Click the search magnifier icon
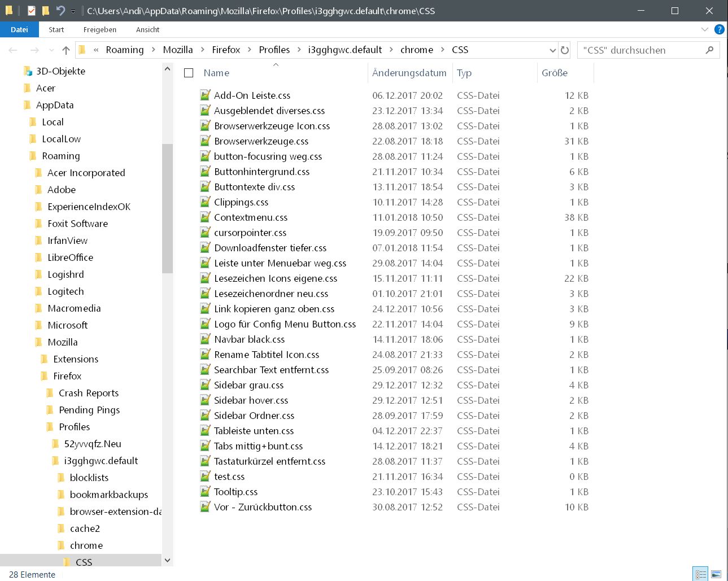This screenshot has height=581, width=728. pos(709,50)
